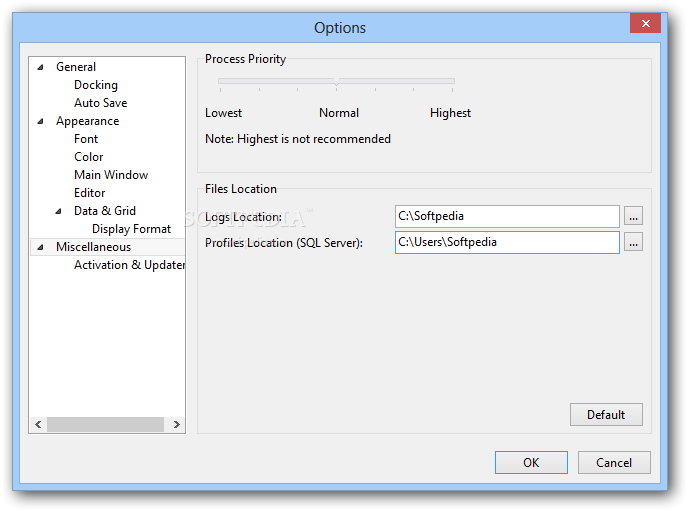
Task: Open the Docking options page
Action: (x=96, y=85)
